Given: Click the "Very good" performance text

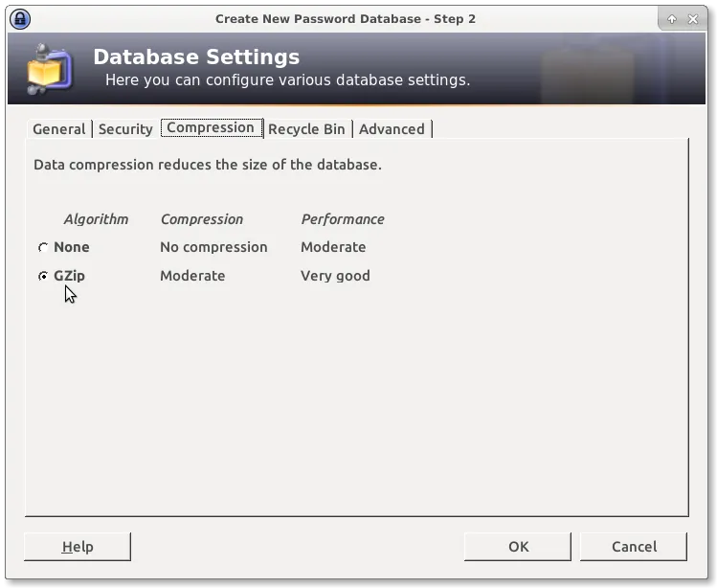Looking at the screenshot, I should 335,276.
